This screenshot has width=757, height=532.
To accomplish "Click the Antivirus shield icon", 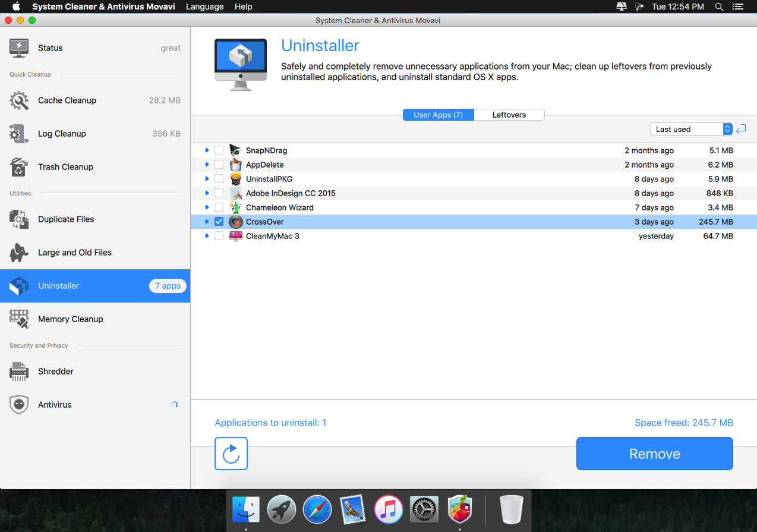I will (19, 405).
